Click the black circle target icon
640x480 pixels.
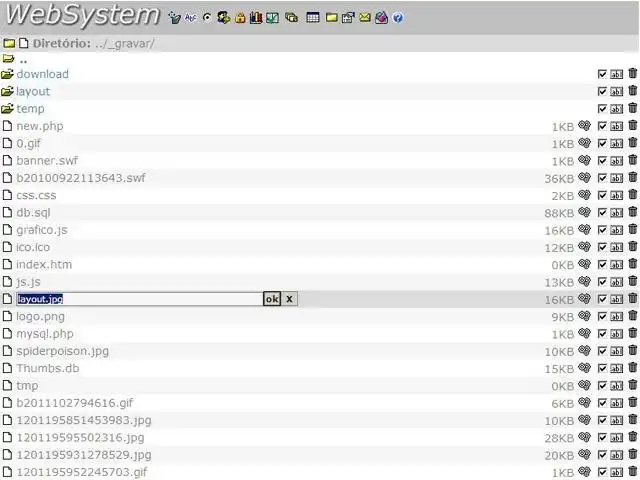207,18
